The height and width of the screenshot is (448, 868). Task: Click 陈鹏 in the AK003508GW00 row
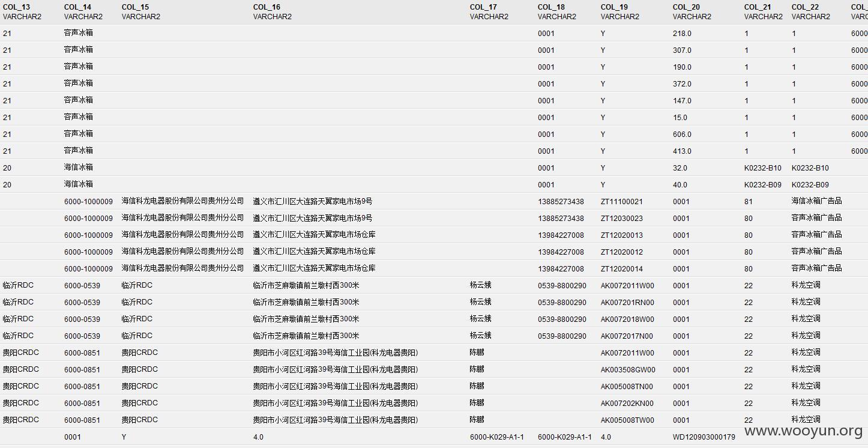click(477, 369)
